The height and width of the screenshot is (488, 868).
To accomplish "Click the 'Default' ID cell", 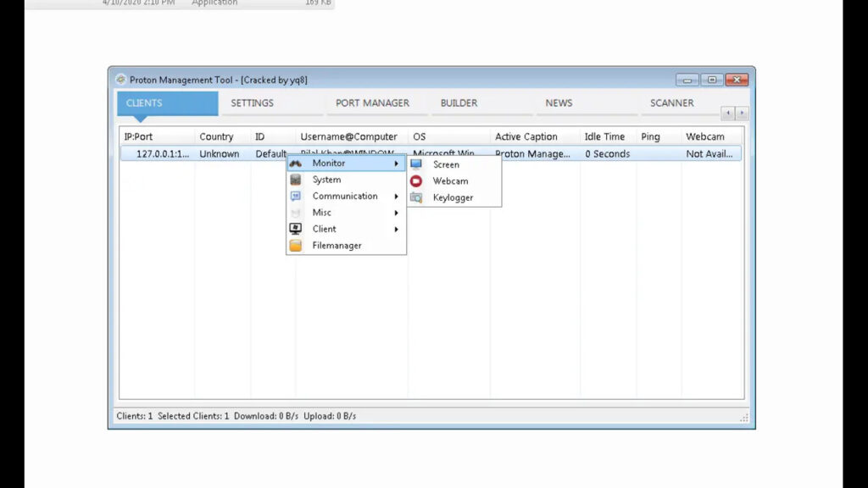I will click(270, 154).
